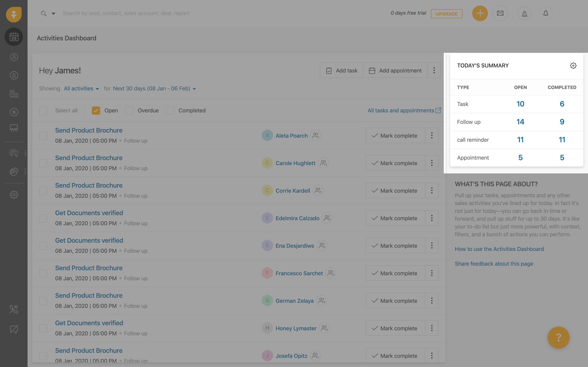Check the Completed filter checkbox
This screenshot has height=367, width=588.
coord(170,110)
